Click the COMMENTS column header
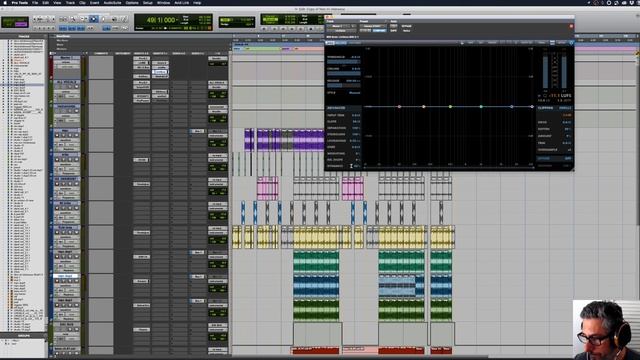 tap(101, 53)
